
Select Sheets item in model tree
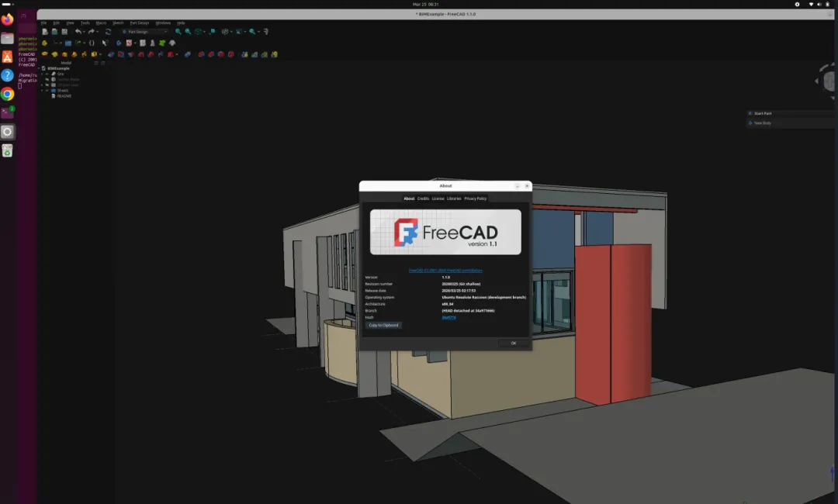63,91
